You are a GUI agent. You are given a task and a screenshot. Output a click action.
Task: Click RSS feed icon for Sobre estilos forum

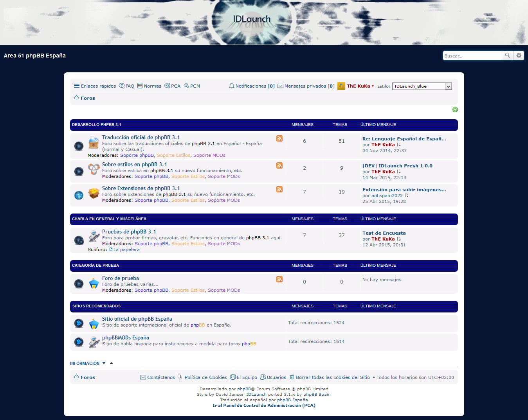(279, 165)
